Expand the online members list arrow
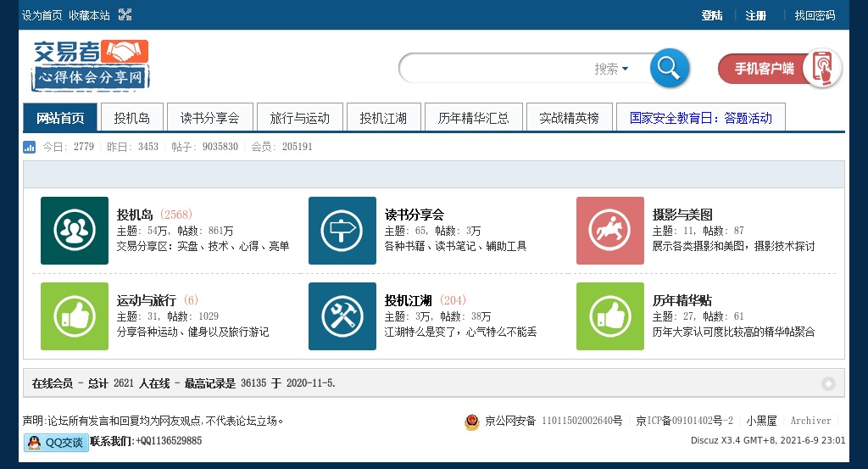The image size is (868, 469). [828, 383]
